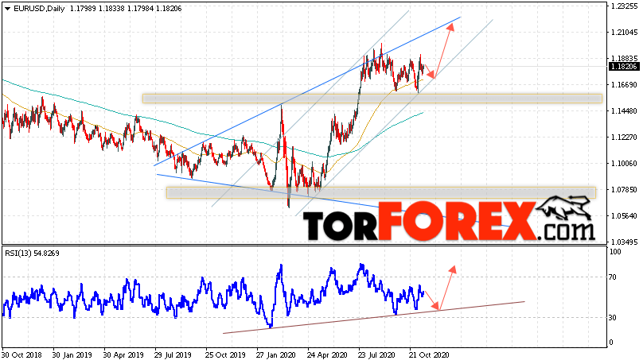The image size is (643, 364).
Task: Select the 24 Apr 2020 date label
Action: click(327, 355)
